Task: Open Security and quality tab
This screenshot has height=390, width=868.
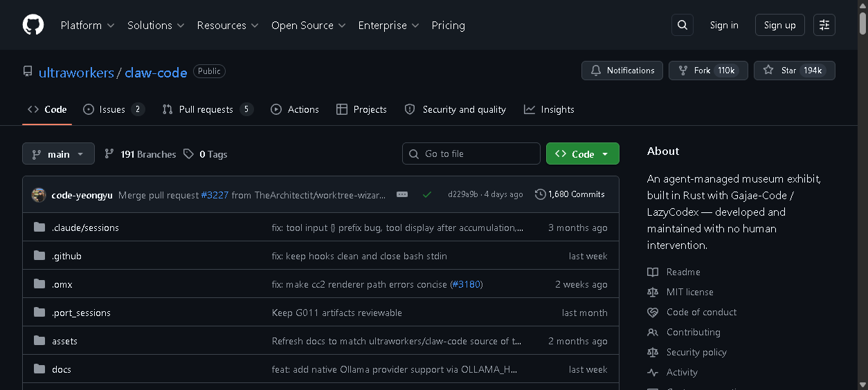Action: (455, 109)
